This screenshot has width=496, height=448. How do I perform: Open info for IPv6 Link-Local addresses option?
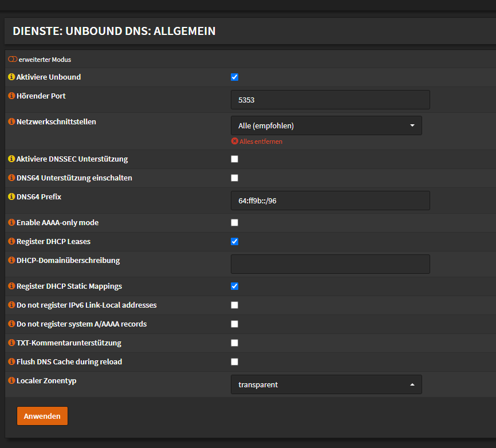coord(11,305)
